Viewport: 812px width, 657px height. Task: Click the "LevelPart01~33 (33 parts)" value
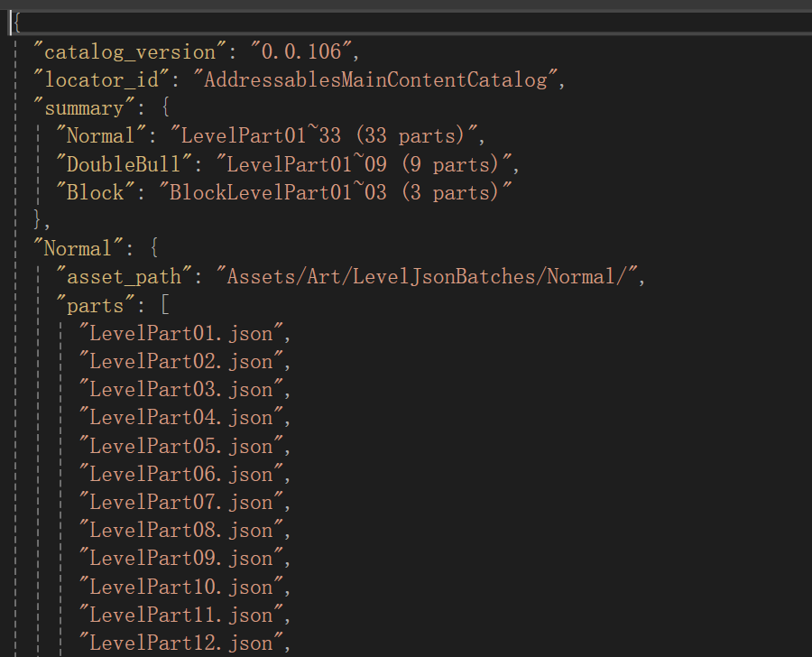pos(324,135)
